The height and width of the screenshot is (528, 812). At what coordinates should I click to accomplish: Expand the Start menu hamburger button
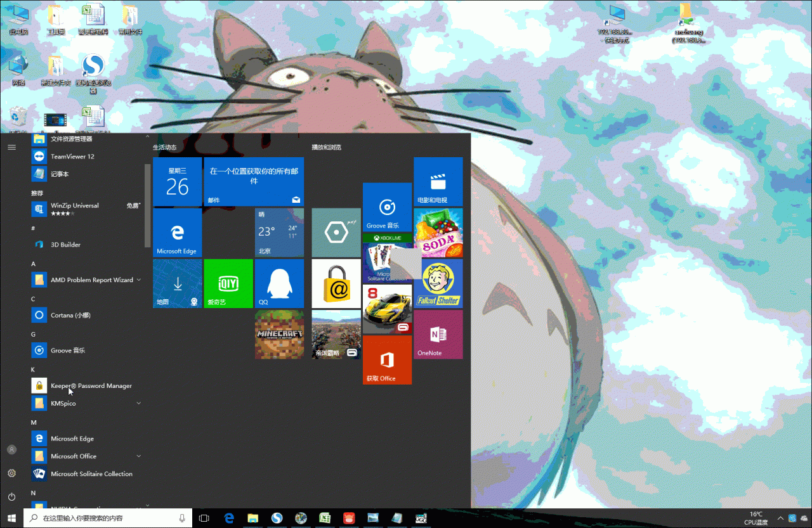(11, 147)
